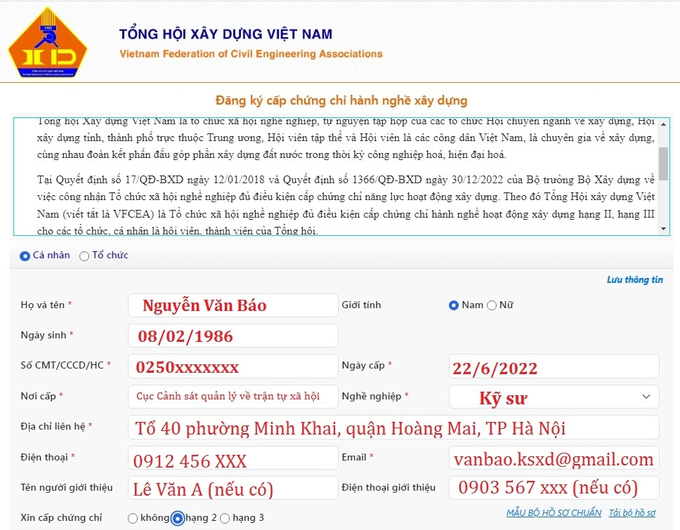Click the scroll up arrow in description box

click(663, 124)
